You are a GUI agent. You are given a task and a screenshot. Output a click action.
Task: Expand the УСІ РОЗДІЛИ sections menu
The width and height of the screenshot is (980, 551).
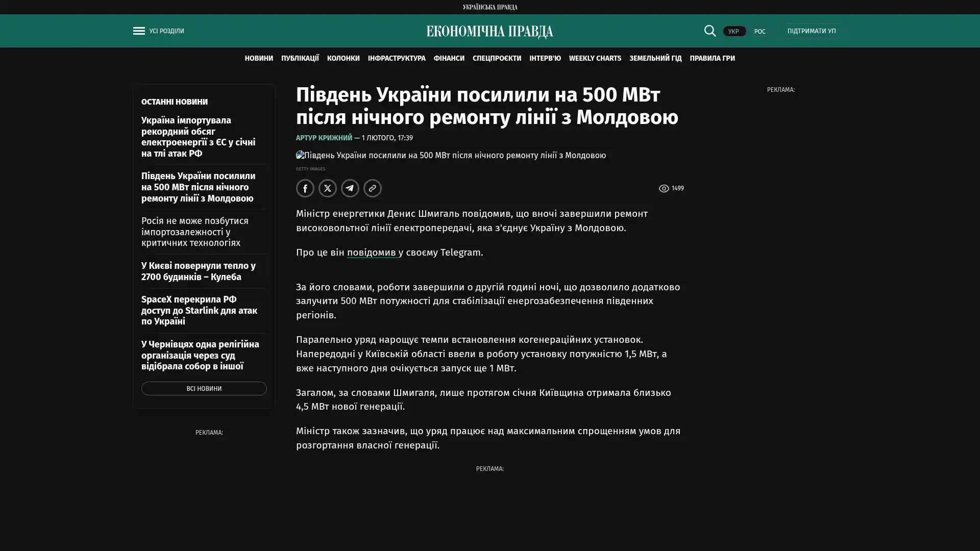(166, 31)
